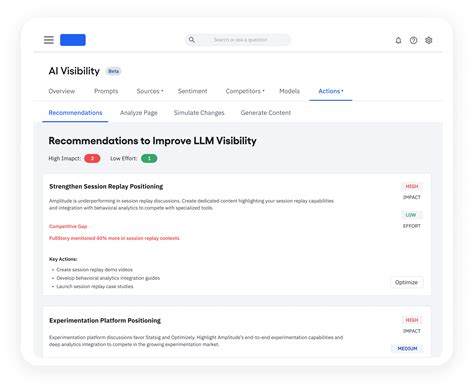Open settings gear icon
Screen dimensions: 474x390
pyautogui.click(x=429, y=40)
